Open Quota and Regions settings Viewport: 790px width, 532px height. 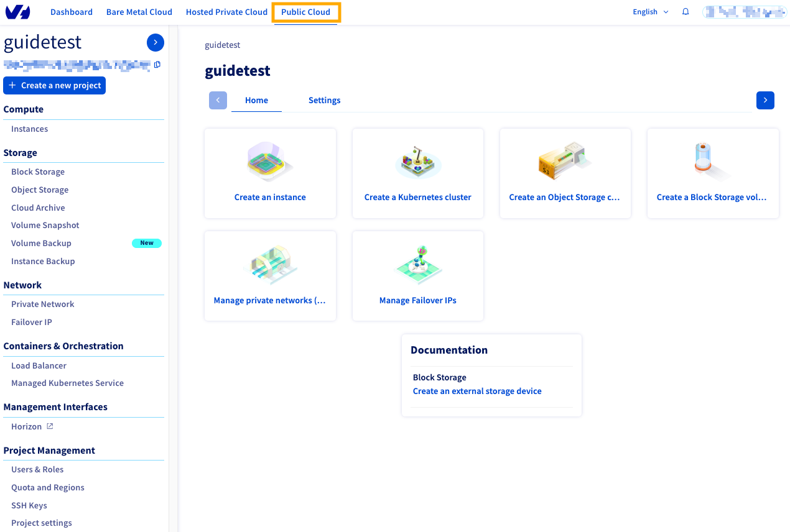(x=47, y=487)
